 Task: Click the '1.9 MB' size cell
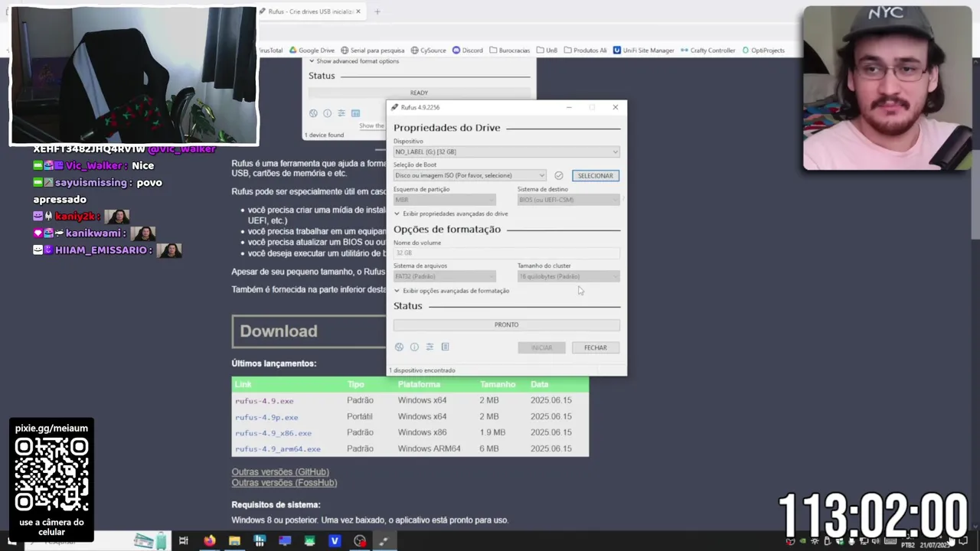point(492,433)
